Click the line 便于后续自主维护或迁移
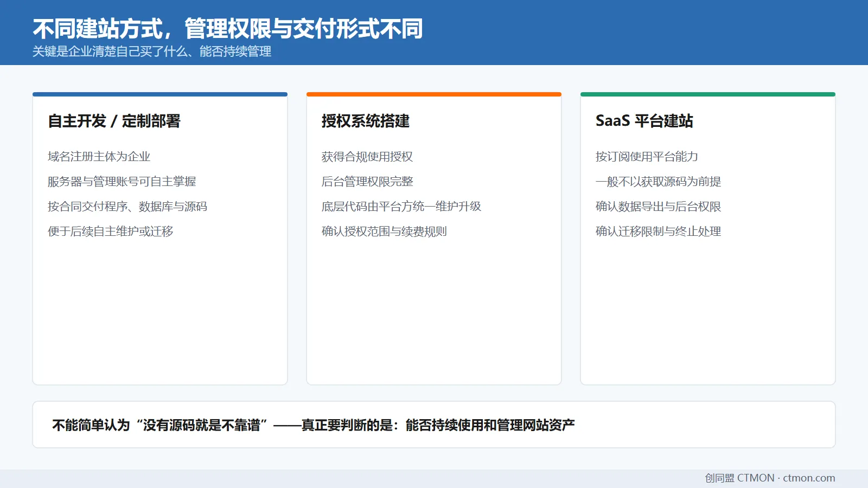The image size is (868, 488). point(110,232)
